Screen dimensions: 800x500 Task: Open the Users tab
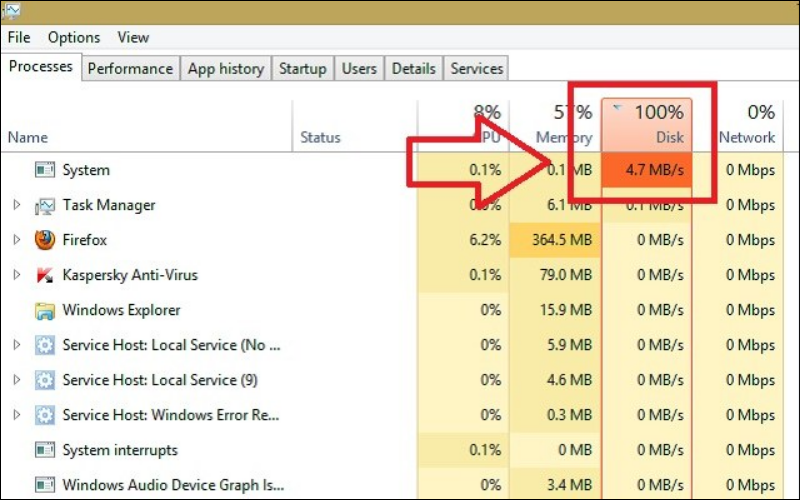click(359, 68)
